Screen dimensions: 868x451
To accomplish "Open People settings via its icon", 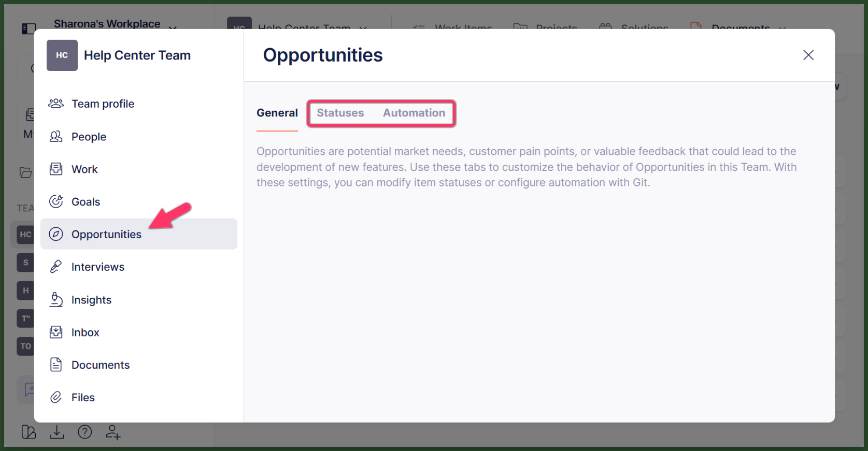I will pos(56,137).
